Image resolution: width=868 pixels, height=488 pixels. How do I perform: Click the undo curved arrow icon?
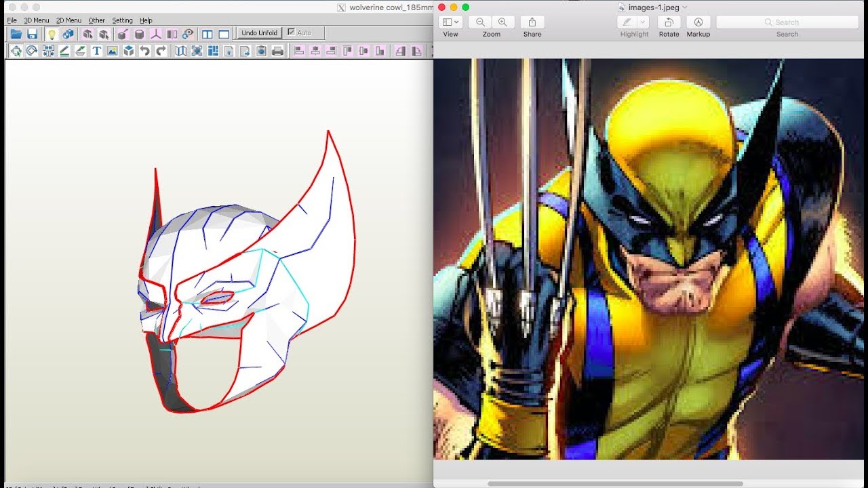coord(145,51)
